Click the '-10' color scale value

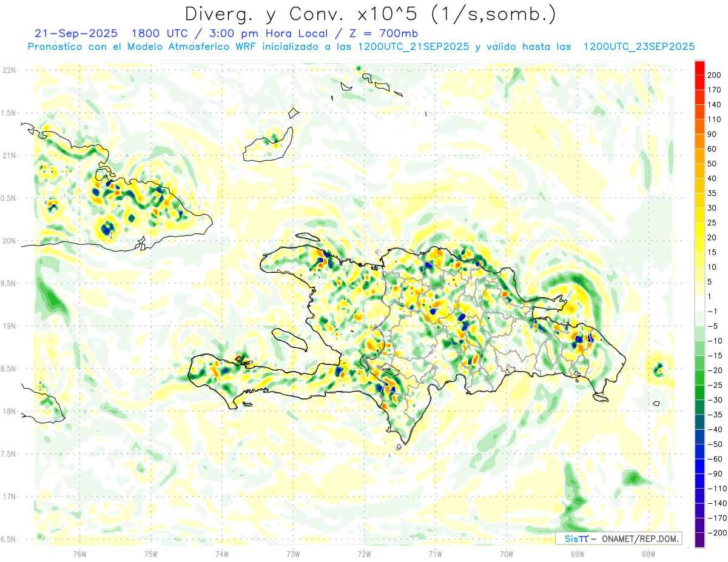tap(715, 341)
